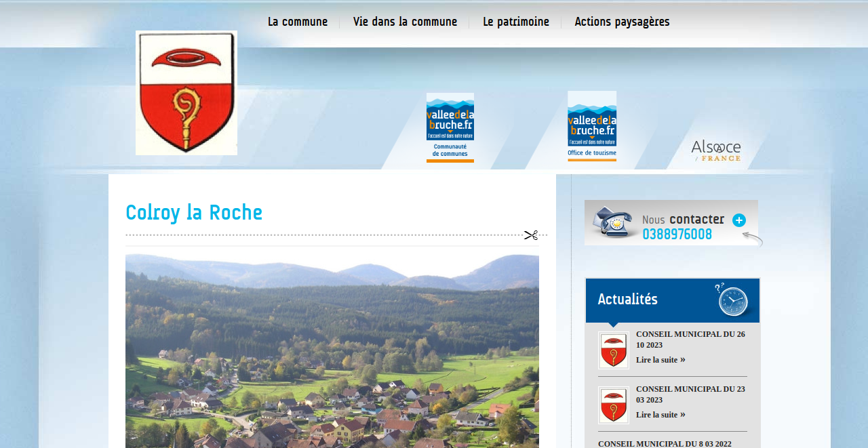Open coat of arms thumbnail for 23 03 2023 news
The width and height of the screenshot is (868, 448).
pos(614,405)
